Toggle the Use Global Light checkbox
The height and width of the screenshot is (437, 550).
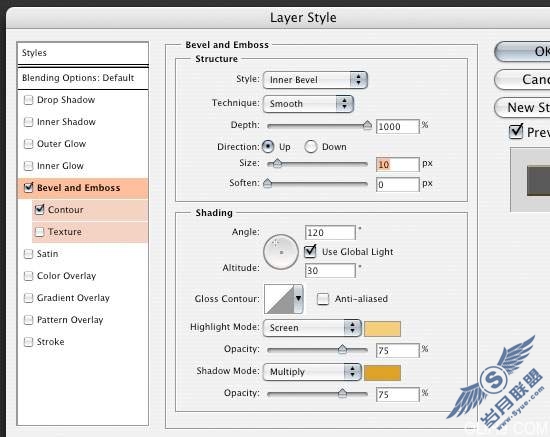click(310, 251)
